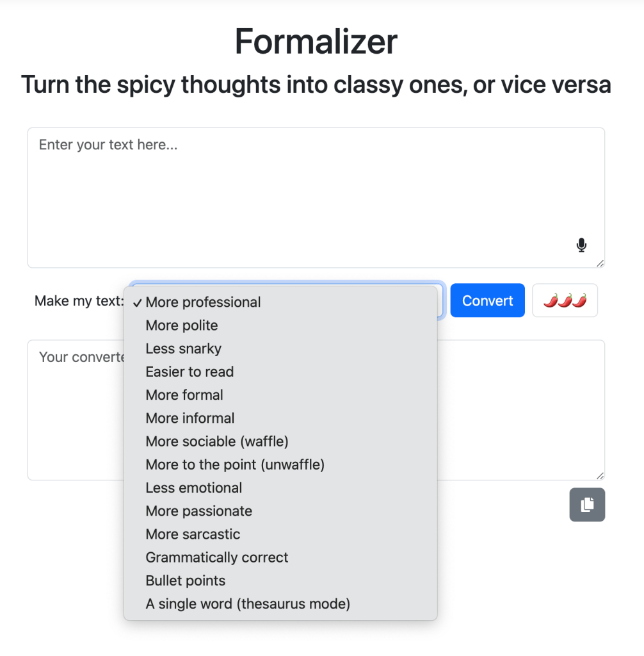The image size is (644, 656).
Task: Choose "Bullet points" format option
Action: click(x=186, y=580)
